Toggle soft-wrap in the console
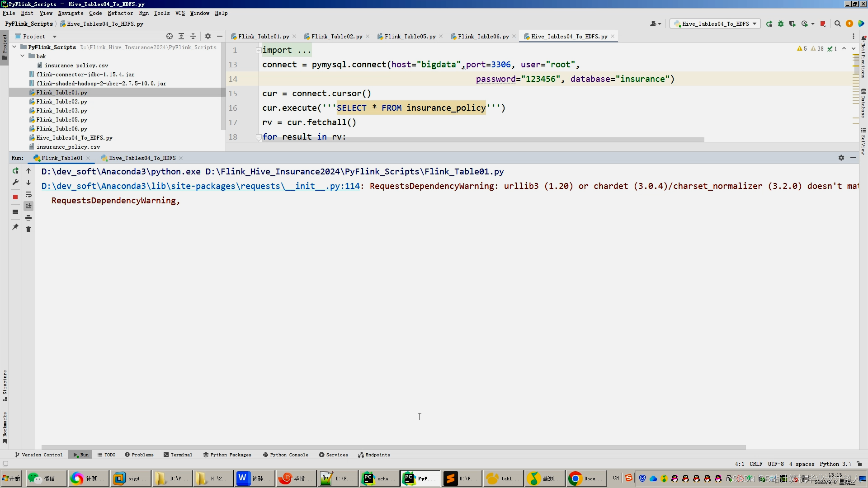868x488 pixels. coord(28,195)
